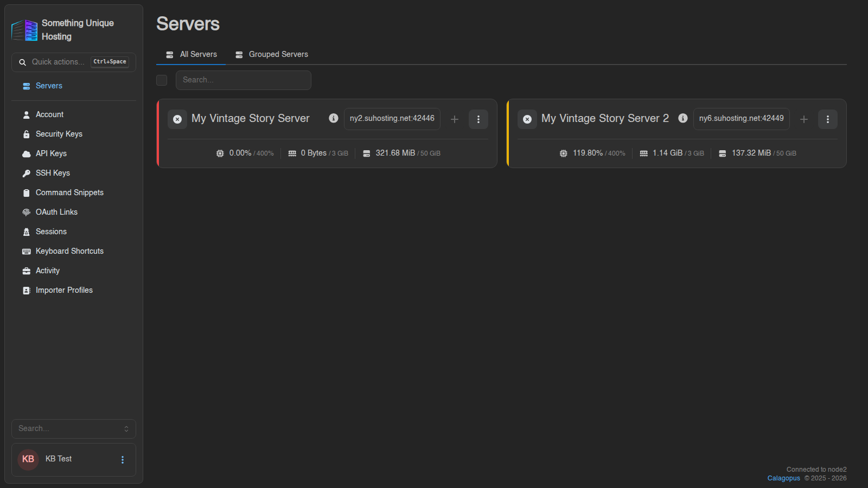Open the sidebar Search dropdown
This screenshot has width=868, height=488.
click(x=74, y=429)
